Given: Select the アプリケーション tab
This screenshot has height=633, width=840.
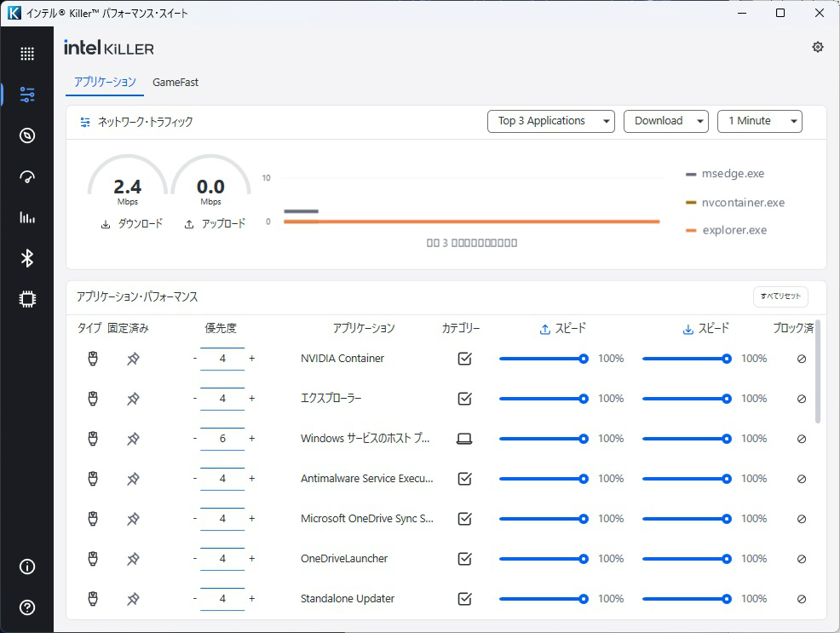Looking at the screenshot, I should pos(105,82).
